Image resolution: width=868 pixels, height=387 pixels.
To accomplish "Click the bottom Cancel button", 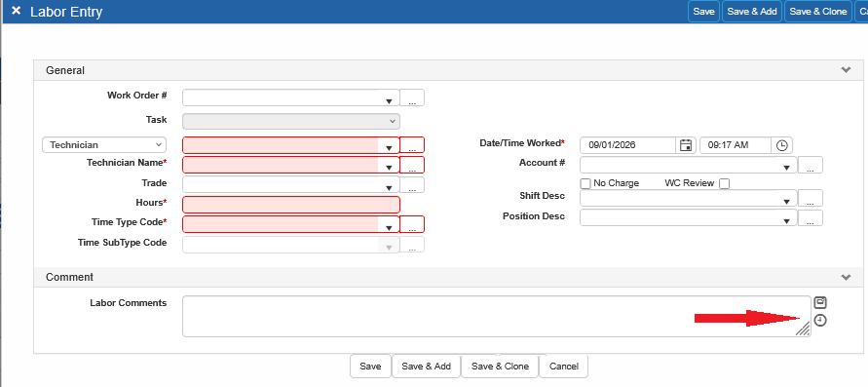I will tap(563, 366).
